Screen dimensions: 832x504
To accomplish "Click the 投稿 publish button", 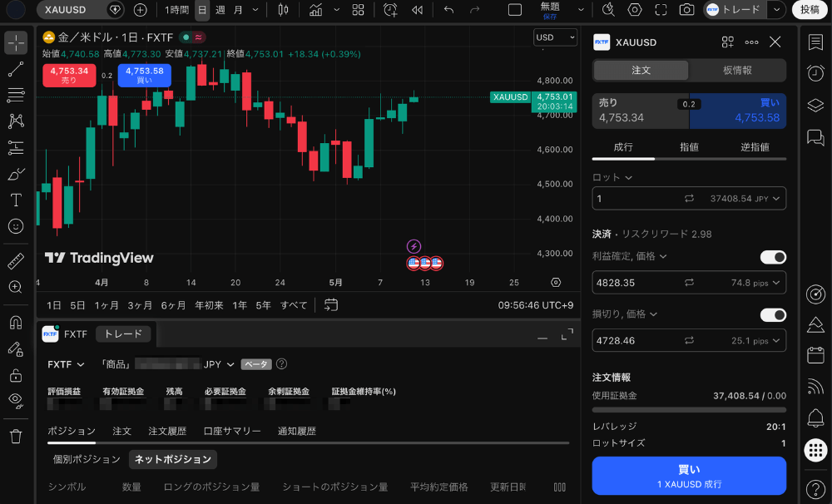I will coord(810,9).
